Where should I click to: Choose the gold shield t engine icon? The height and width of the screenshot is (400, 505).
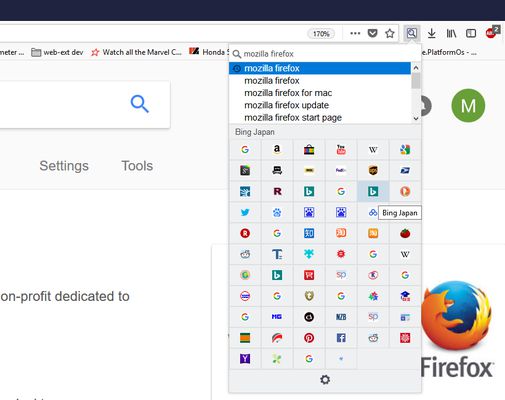tap(309, 296)
